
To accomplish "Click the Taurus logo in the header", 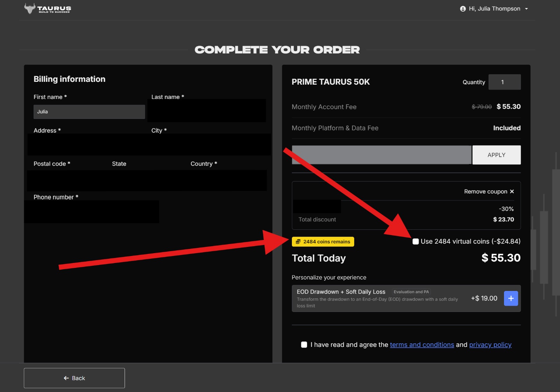I will click(48, 8).
